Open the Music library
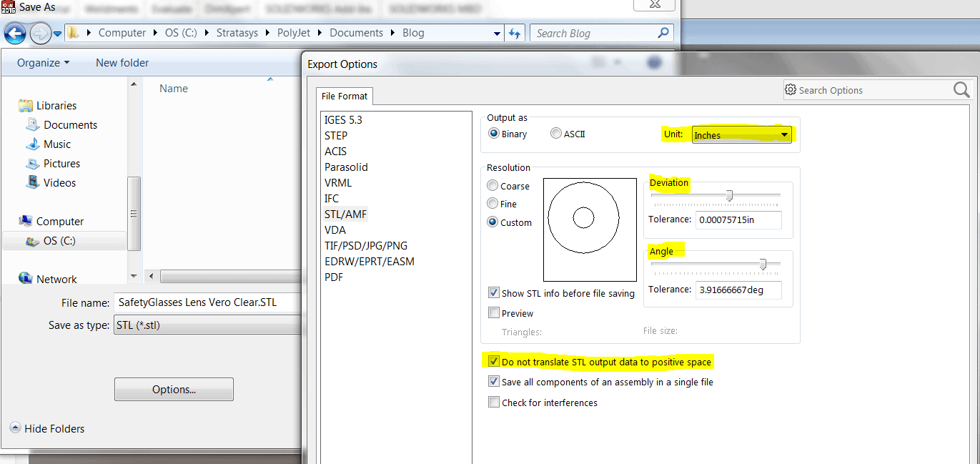The image size is (980, 464). 57,144
